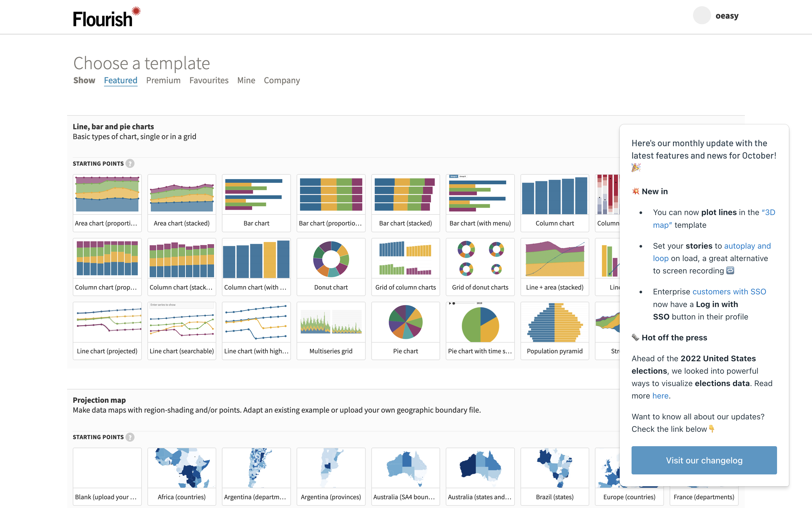Pick Bar chart (stacked) template
The height and width of the screenshot is (508, 812).
click(x=405, y=203)
